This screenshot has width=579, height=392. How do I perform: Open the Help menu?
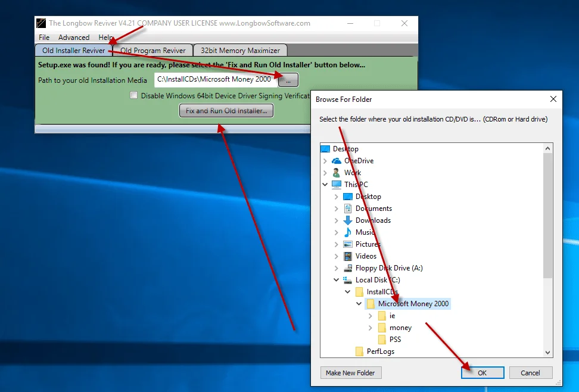[x=105, y=38]
